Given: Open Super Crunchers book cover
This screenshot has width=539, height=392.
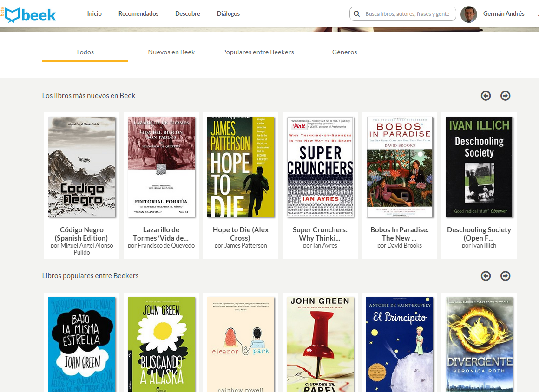Looking at the screenshot, I should (320, 167).
